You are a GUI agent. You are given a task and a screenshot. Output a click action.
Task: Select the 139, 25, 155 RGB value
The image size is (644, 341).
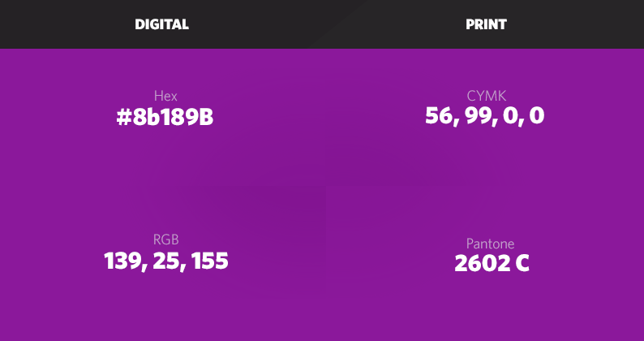point(166,261)
